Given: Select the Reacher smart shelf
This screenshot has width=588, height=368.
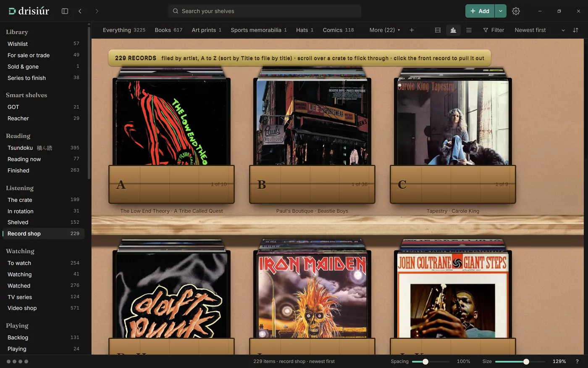Looking at the screenshot, I should pyautogui.click(x=43, y=118).
